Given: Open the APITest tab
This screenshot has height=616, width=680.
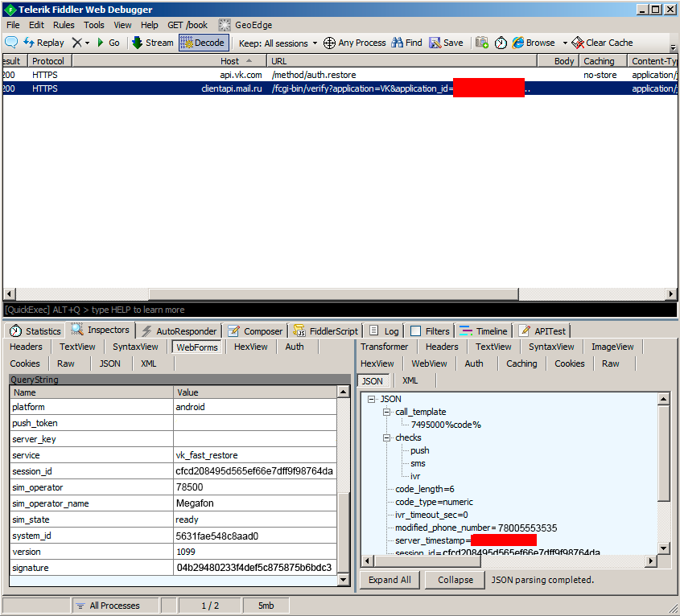Looking at the screenshot, I should tap(543, 331).
